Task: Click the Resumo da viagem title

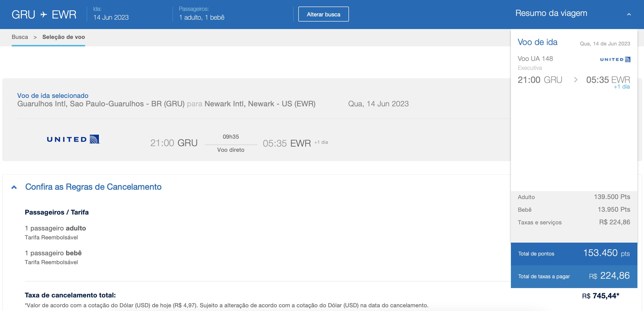Action: (551, 13)
